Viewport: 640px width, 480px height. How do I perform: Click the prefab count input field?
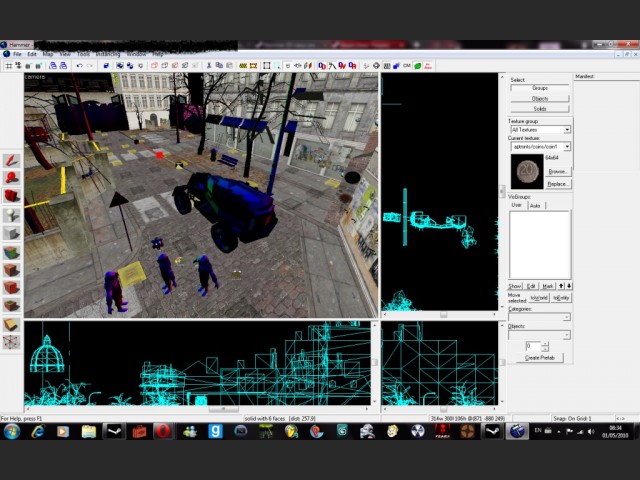[x=533, y=347]
